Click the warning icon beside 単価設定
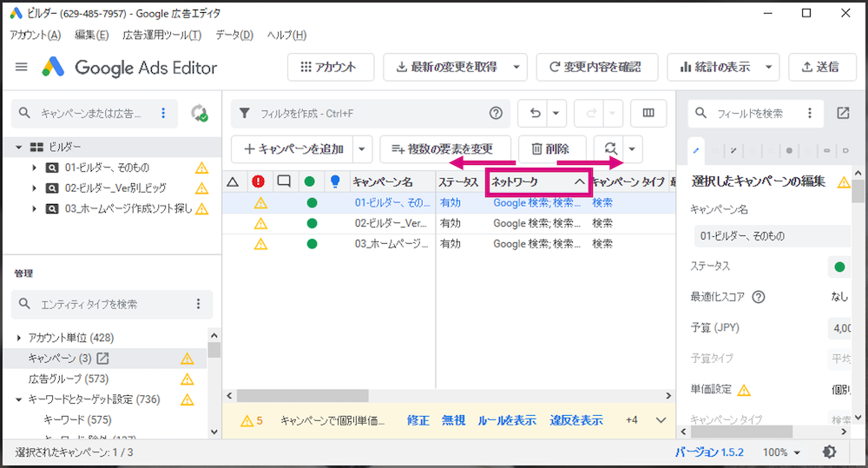868x468 pixels. pos(745,391)
